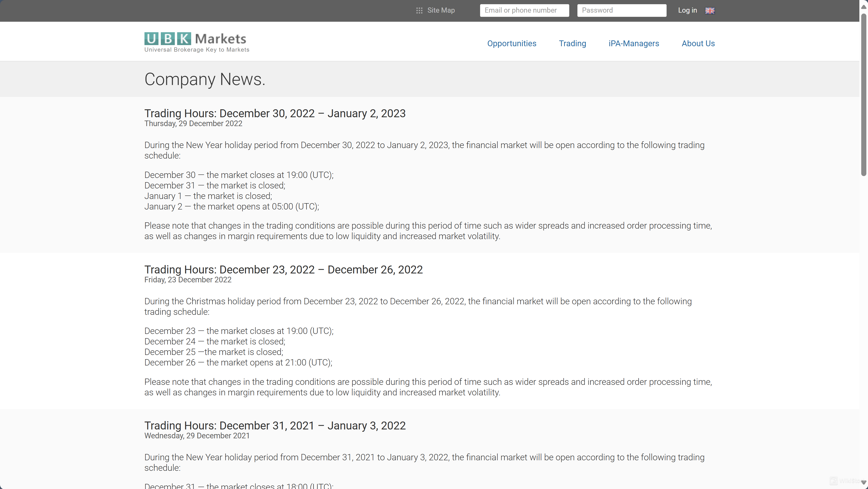The width and height of the screenshot is (868, 489).
Task: Open the December 23, 2022 Trading Hours article
Action: click(x=283, y=270)
